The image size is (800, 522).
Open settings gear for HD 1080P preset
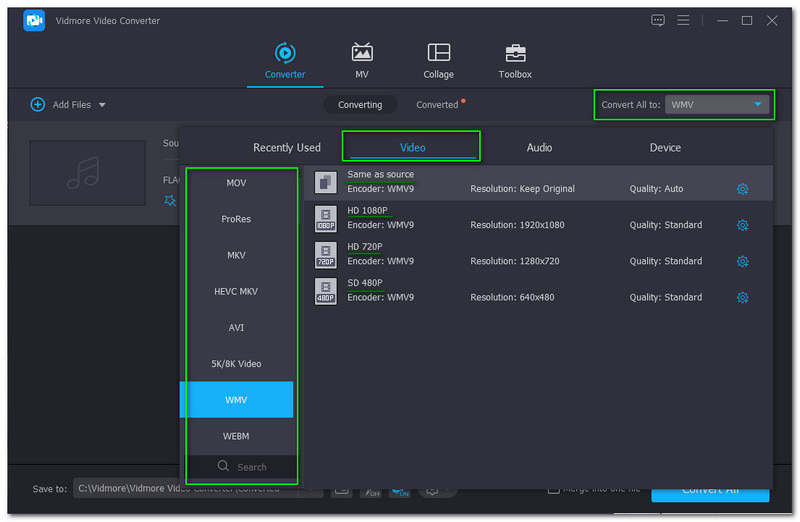click(x=742, y=225)
